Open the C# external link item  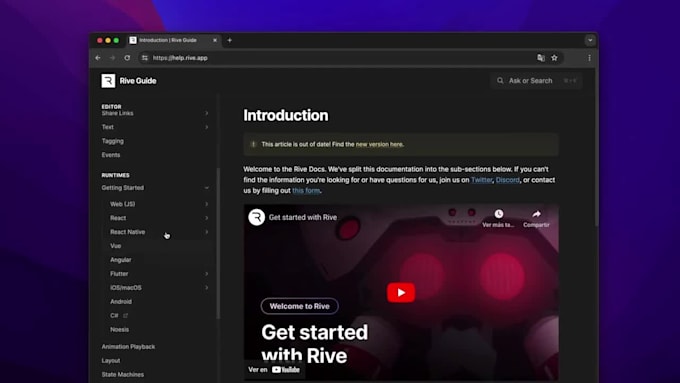tap(114, 315)
